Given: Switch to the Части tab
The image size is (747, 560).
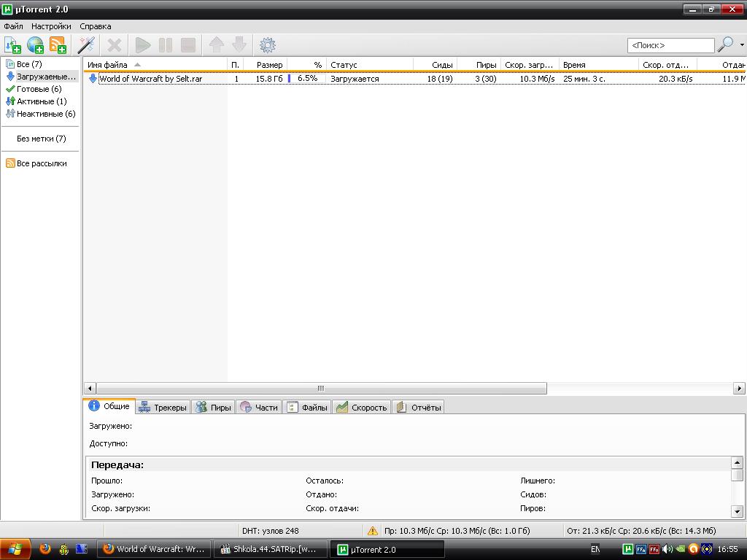Looking at the screenshot, I should tap(259, 407).
